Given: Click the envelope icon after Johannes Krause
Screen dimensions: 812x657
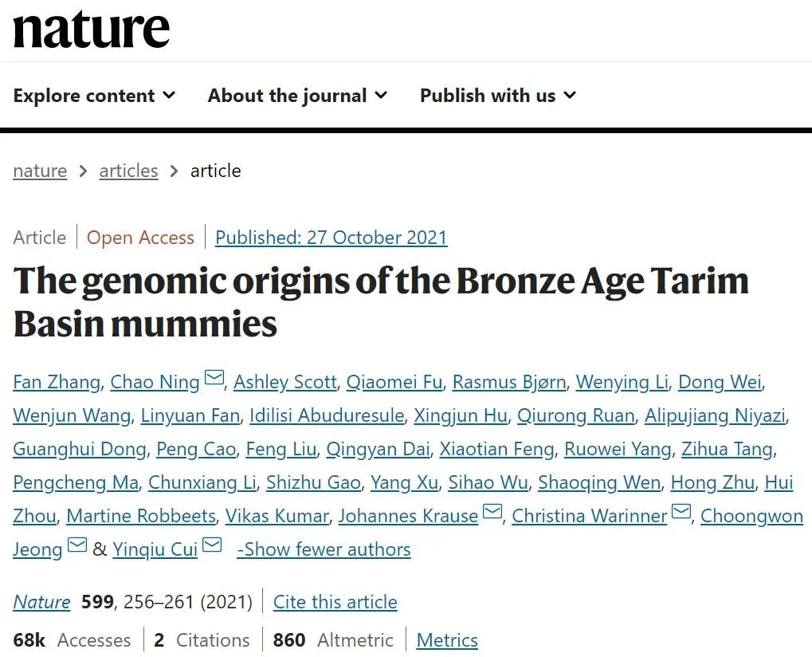Looking at the screenshot, I should click(x=492, y=511).
